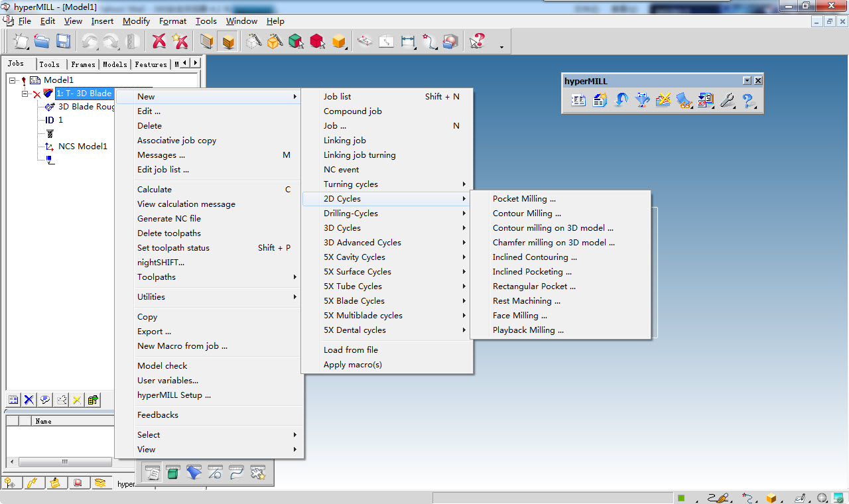Open the hyperMILL browser icon in floating toolbar
The image size is (849, 504).
578,100
